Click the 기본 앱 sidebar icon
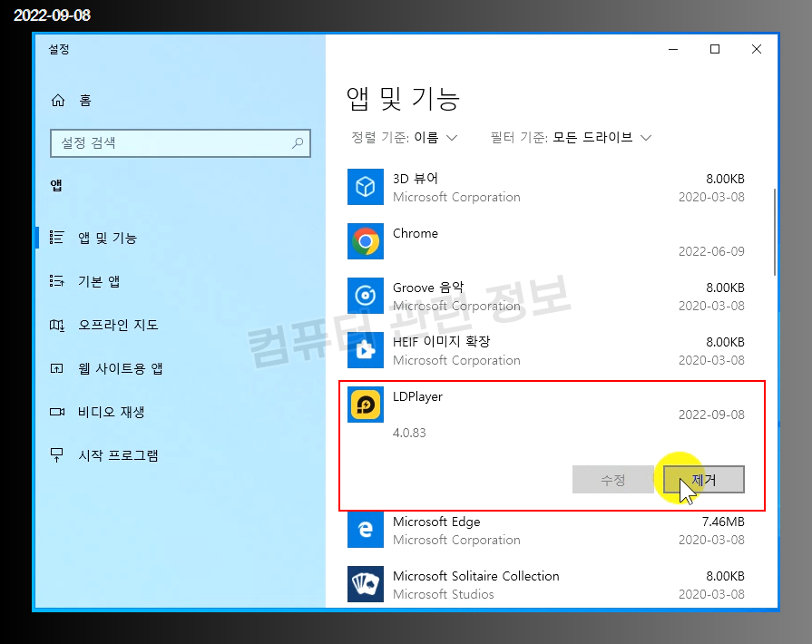This screenshot has height=644, width=812. [56, 281]
